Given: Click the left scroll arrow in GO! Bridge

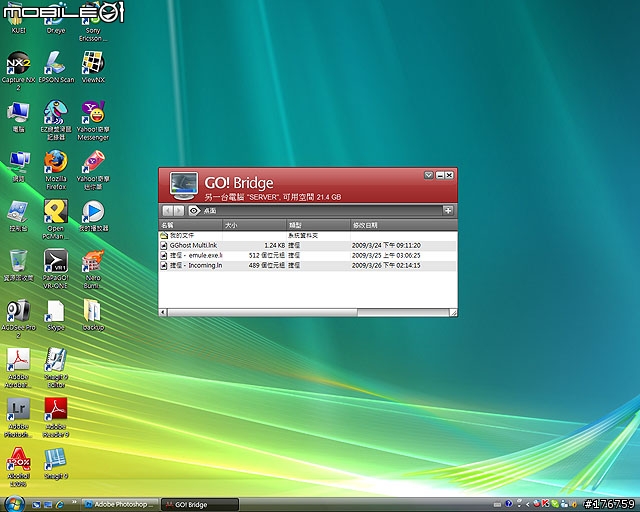Looking at the screenshot, I should click(x=163, y=312).
